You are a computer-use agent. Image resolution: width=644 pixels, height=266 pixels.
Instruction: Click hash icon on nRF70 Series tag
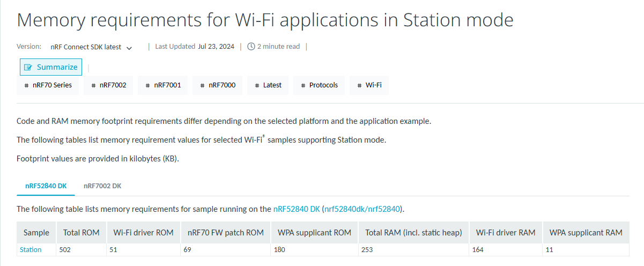tap(27, 85)
